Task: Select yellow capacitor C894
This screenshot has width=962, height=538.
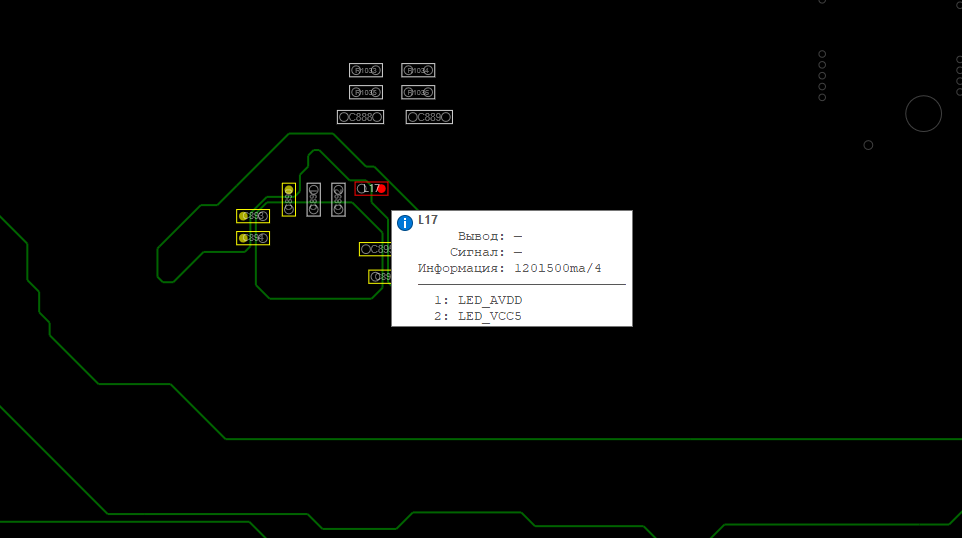Action: coord(253,238)
